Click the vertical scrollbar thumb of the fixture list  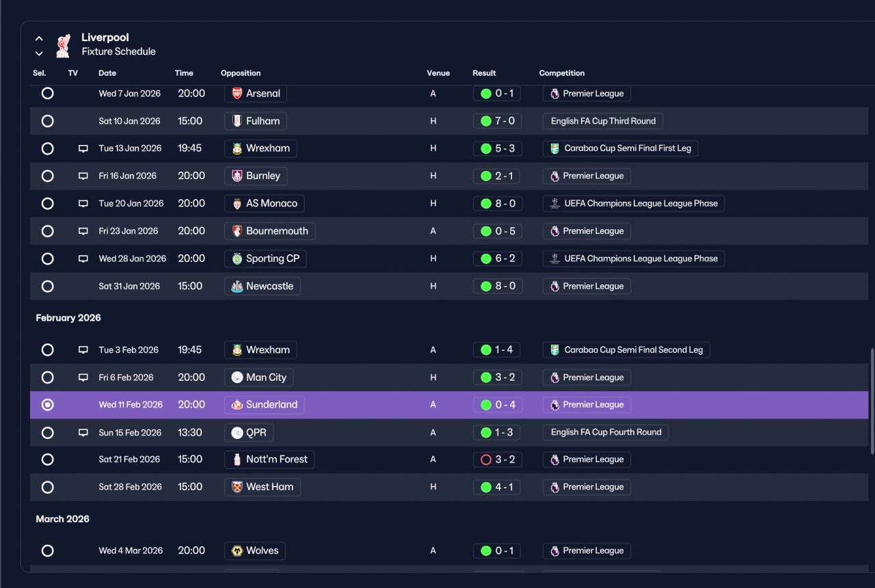[x=871, y=401]
